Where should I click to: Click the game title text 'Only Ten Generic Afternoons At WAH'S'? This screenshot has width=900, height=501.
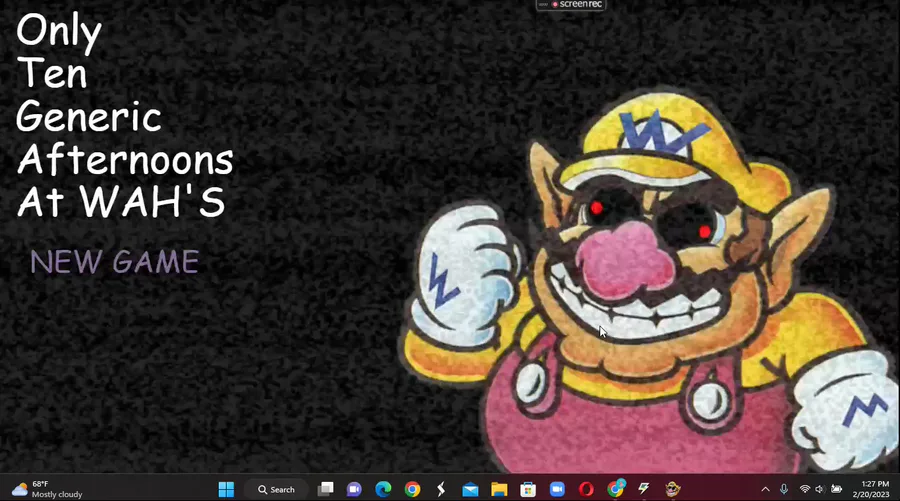[x=125, y=116]
